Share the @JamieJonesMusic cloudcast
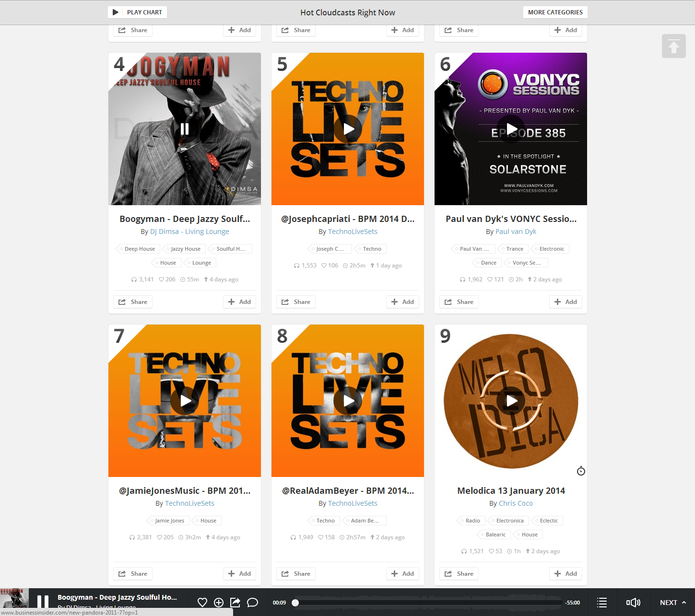The width and height of the screenshot is (695, 616). pos(133,574)
